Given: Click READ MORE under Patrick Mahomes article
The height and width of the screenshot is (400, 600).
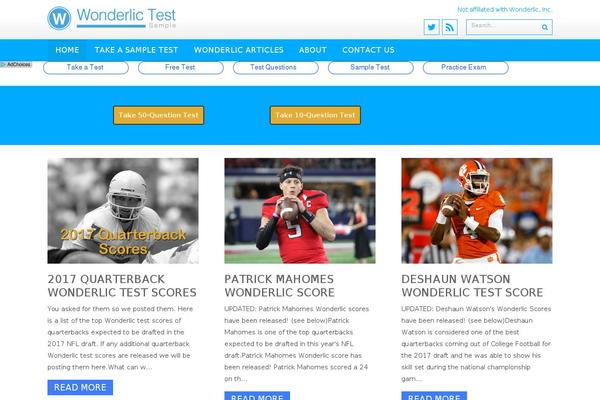Looking at the screenshot, I should tap(257, 396).
